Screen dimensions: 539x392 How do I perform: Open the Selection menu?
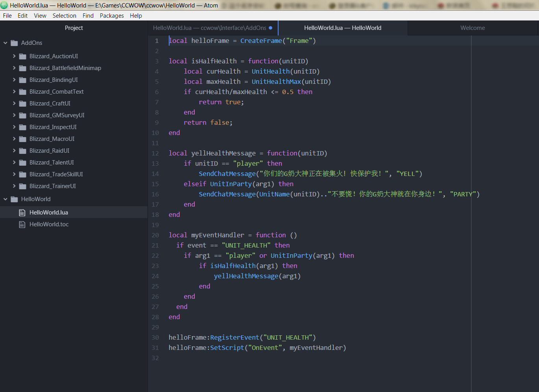point(64,16)
